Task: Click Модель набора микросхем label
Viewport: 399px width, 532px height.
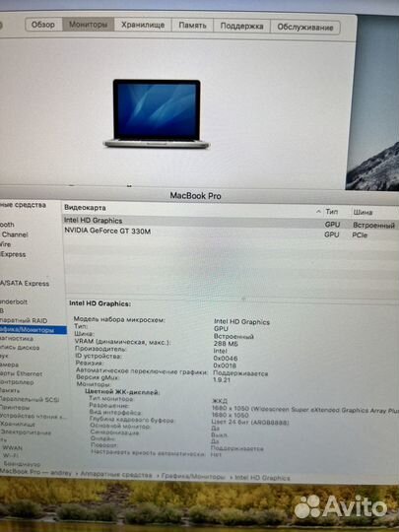Action: [119, 319]
